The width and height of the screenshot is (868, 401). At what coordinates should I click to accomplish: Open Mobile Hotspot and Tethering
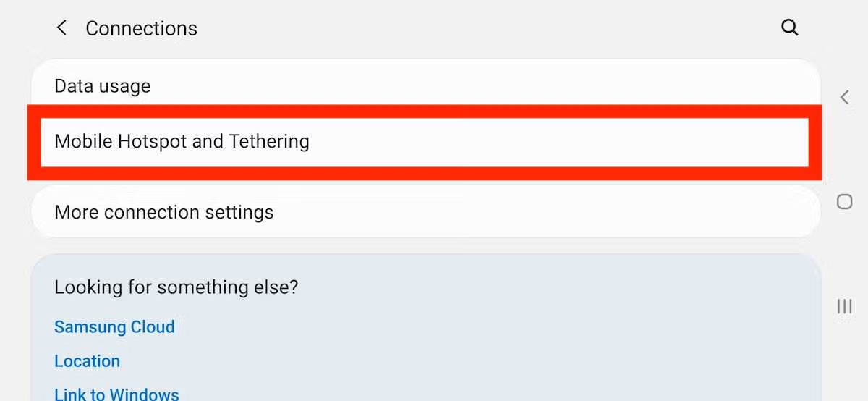182,141
